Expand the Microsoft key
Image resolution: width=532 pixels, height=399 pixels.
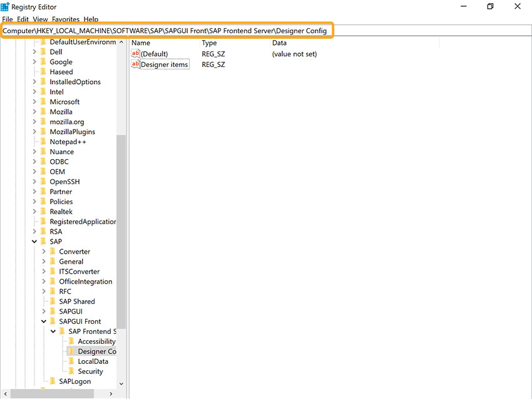34,102
